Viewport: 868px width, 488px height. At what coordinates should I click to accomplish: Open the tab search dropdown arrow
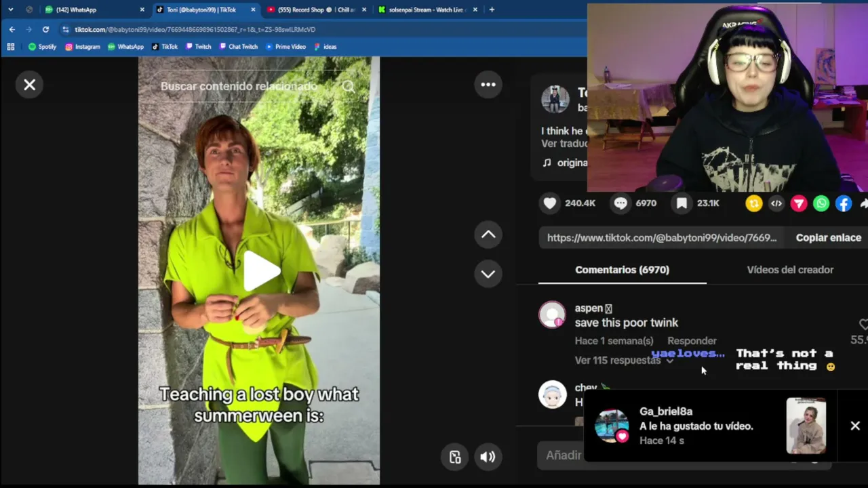[x=10, y=9]
